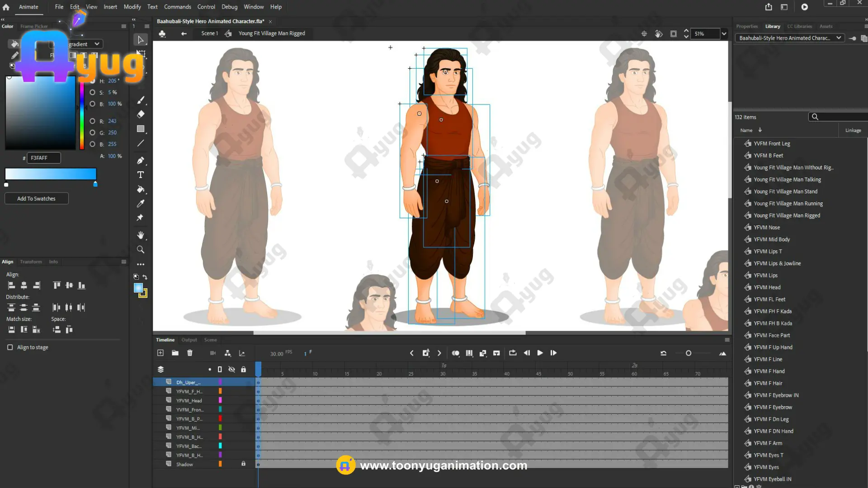Unlock the Shadow layer lock
The image size is (868, 488).
pyautogui.click(x=243, y=464)
